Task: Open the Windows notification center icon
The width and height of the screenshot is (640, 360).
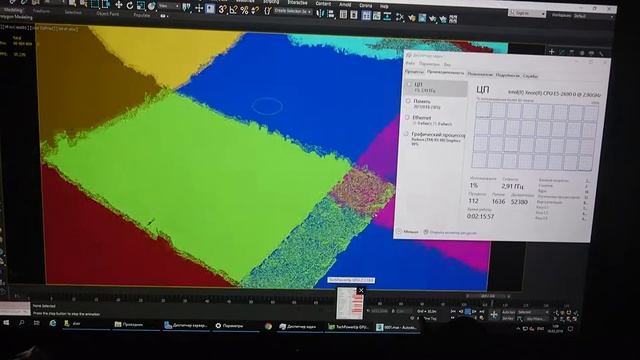Action: [571, 329]
